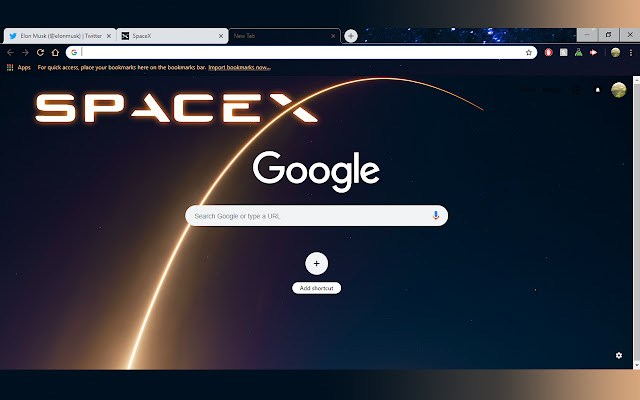Open a new tab with plus button
Image resolution: width=640 pixels, height=400 pixels.
click(351, 36)
